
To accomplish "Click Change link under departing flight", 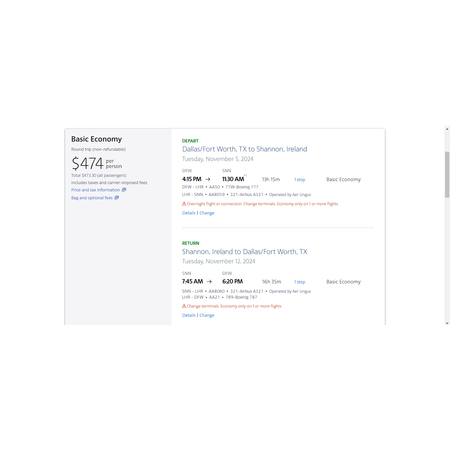I will (207, 213).
